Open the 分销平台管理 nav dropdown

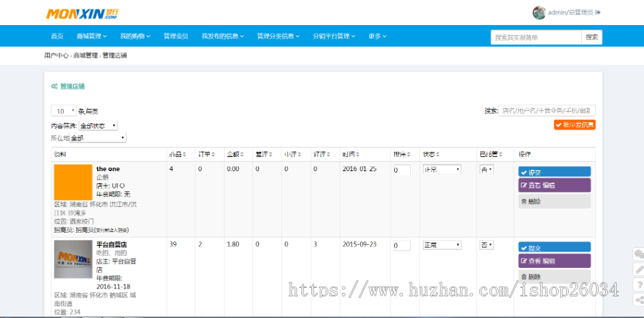point(333,36)
